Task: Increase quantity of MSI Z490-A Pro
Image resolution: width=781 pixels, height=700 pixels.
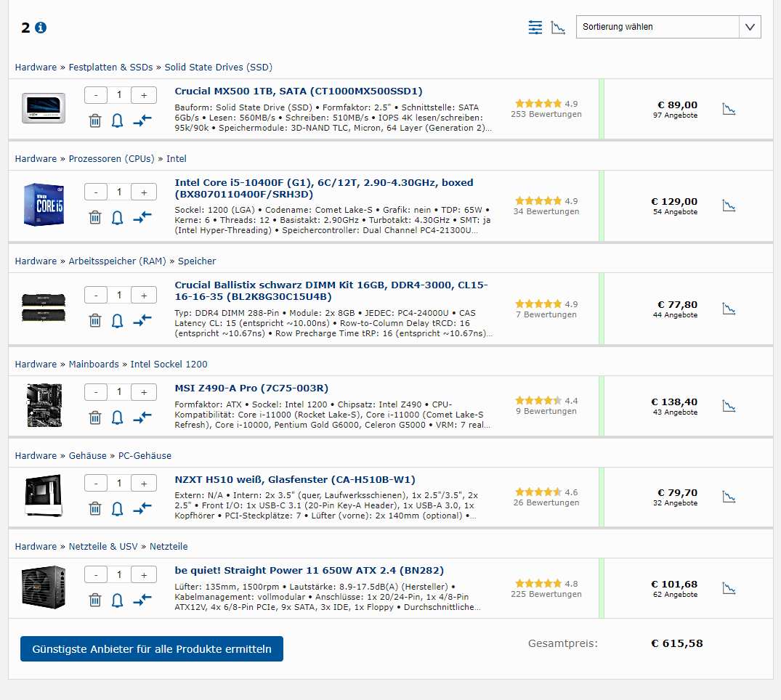Action: 144,392
